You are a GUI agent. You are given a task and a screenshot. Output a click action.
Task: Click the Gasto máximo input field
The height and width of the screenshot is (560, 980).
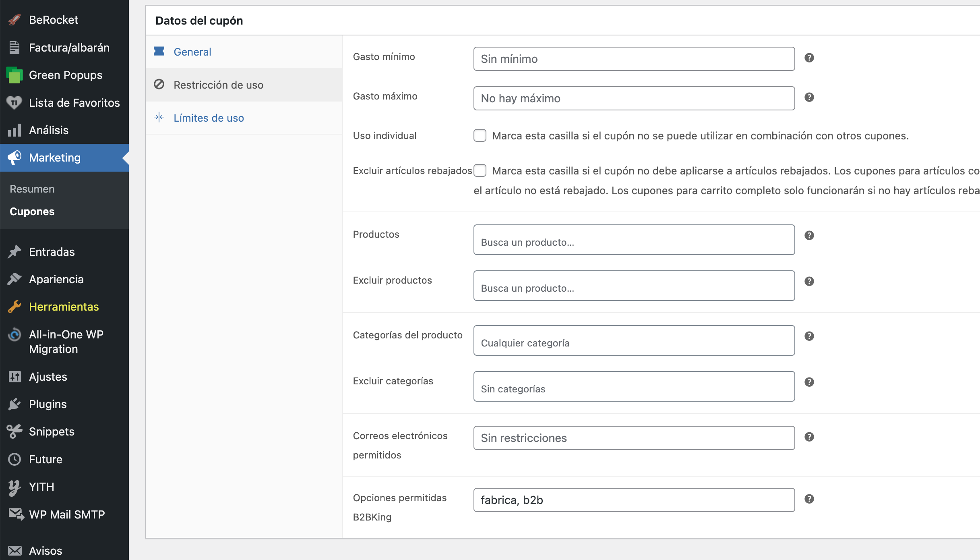coord(634,98)
